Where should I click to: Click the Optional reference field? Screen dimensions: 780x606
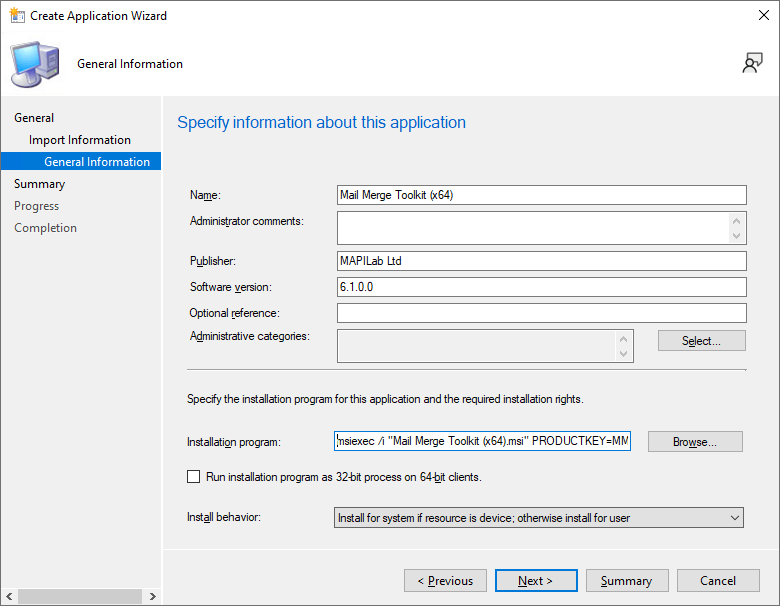tap(542, 313)
